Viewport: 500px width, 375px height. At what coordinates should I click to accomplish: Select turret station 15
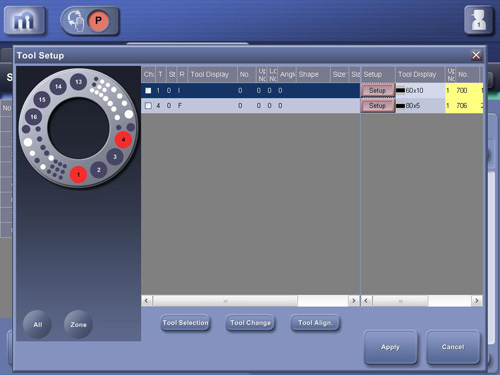pyautogui.click(x=42, y=100)
